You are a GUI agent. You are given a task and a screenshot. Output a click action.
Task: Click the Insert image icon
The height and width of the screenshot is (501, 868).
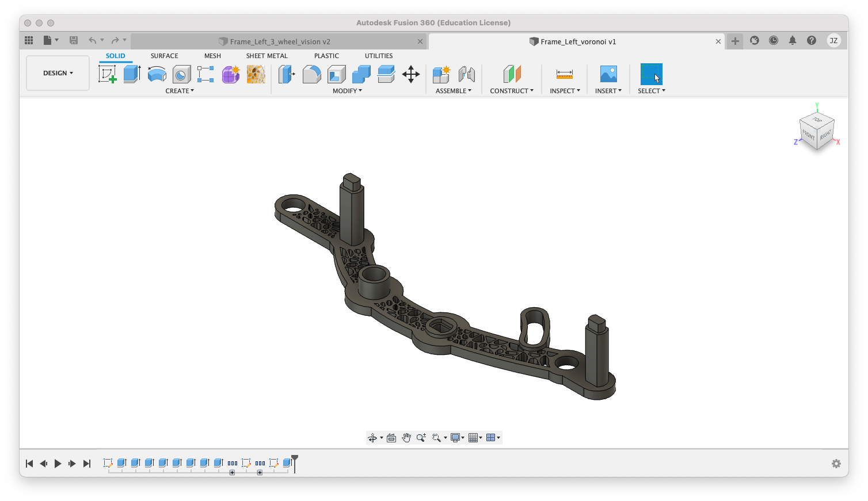click(608, 74)
